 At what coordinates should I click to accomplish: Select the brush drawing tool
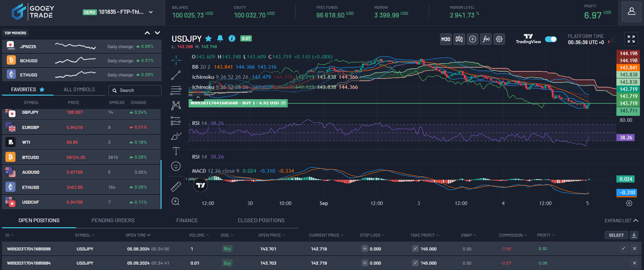(x=176, y=136)
